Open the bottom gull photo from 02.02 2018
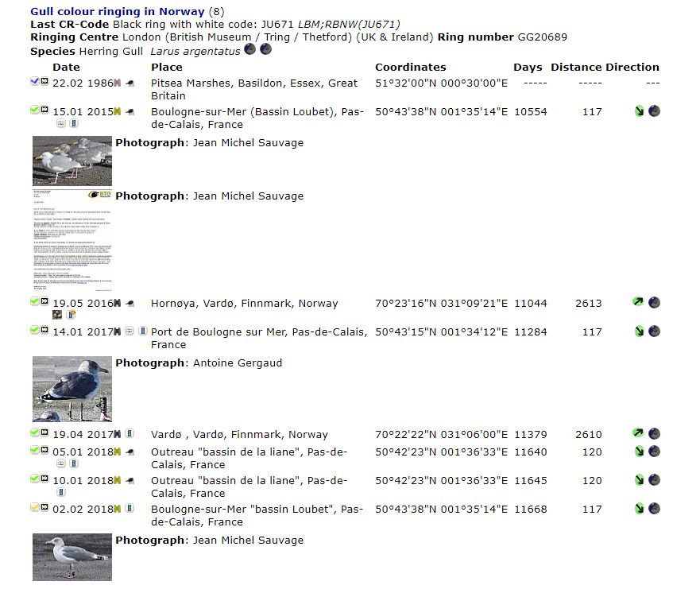The width and height of the screenshot is (700, 597). [72, 557]
